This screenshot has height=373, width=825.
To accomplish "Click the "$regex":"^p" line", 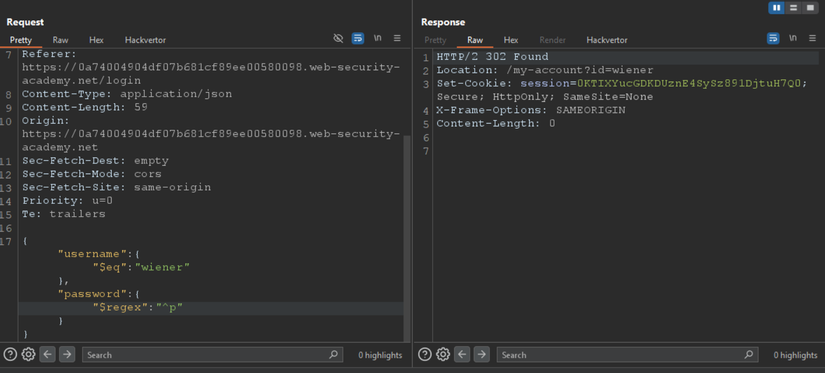I will point(137,308).
